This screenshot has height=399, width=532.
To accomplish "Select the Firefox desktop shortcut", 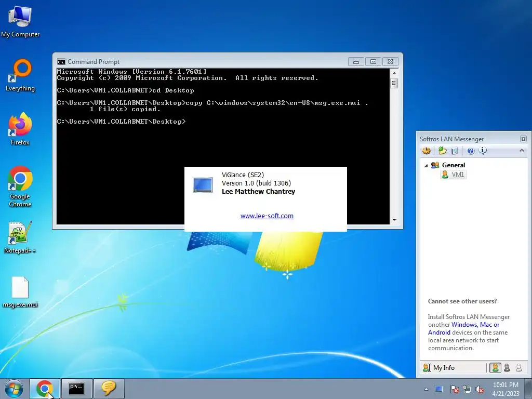I will [x=20, y=129].
